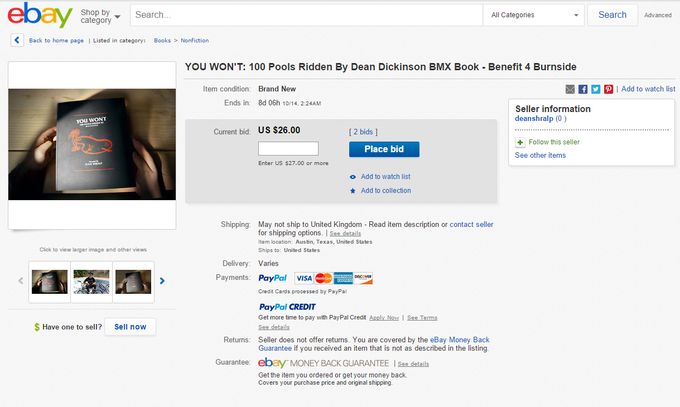The width and height of the screenshot is (680, 407).
Task: Open the Books category breadcrumb
Action: pyautogui.click(x=162, y=40)
